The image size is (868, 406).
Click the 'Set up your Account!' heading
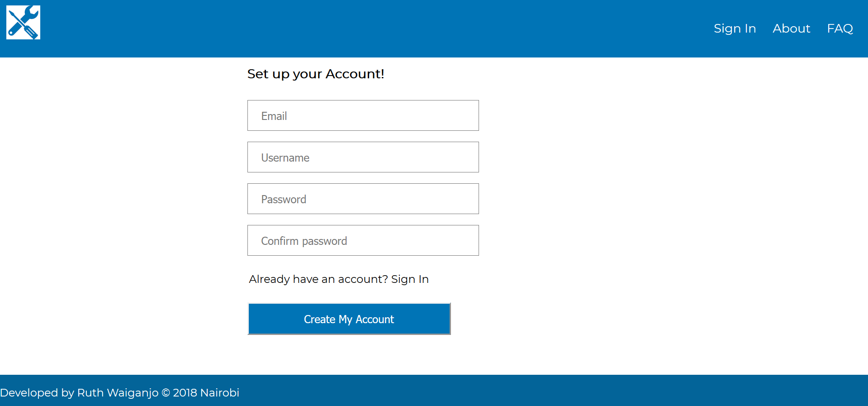coord(316,74)
